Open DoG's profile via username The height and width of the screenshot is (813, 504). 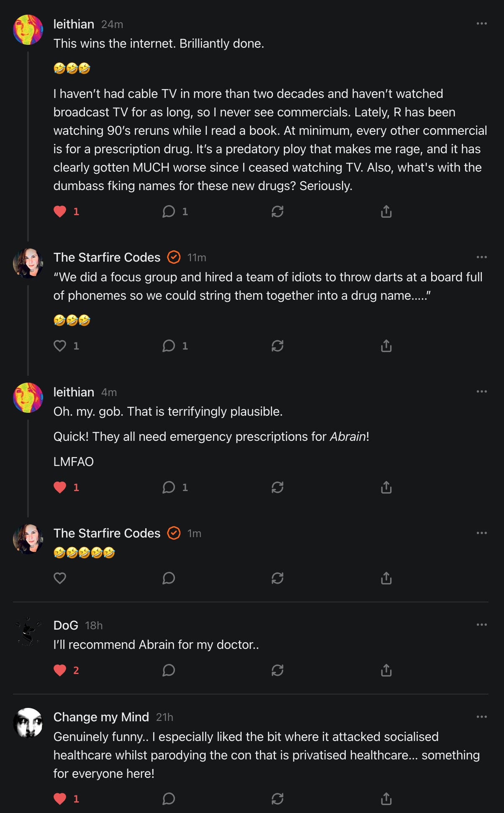coord(66,625)
